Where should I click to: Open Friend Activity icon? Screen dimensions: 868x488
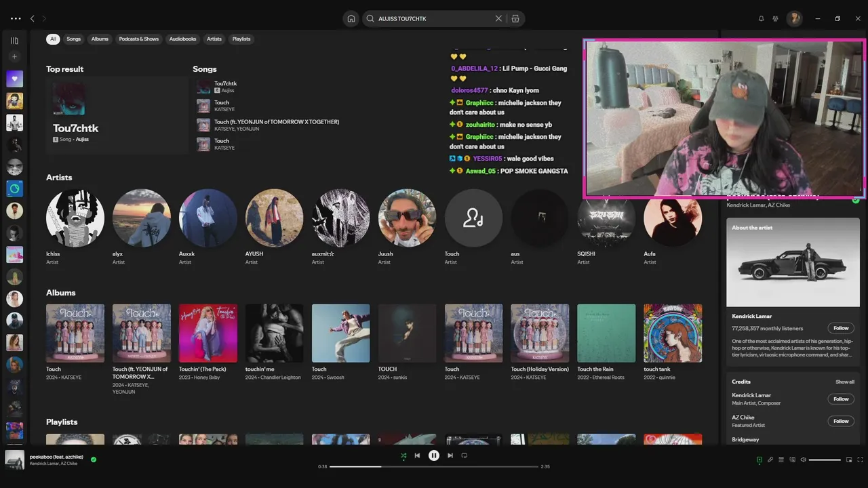pos(775,18)
